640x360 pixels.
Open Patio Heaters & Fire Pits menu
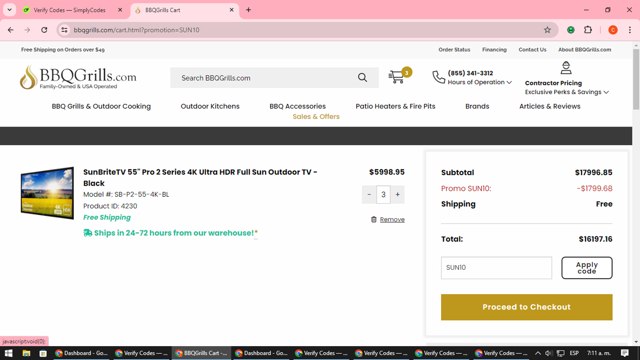tap(395, 106)
